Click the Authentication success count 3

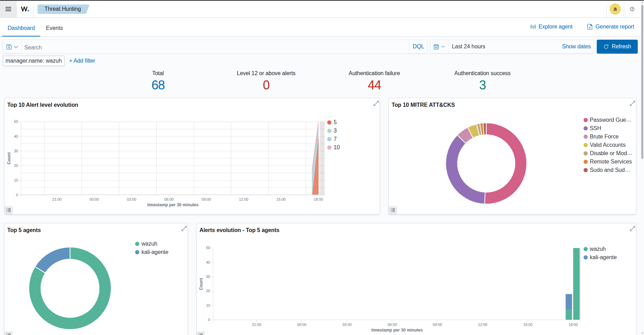[482, 85]
